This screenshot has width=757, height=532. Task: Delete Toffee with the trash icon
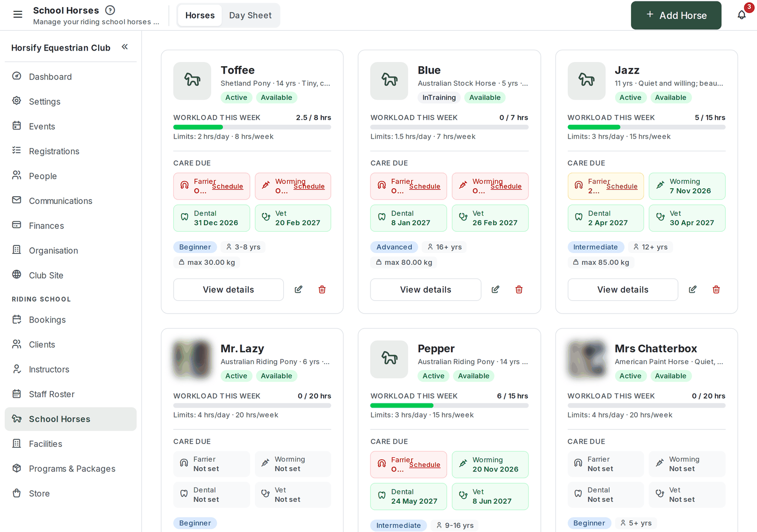pos(322,289)
